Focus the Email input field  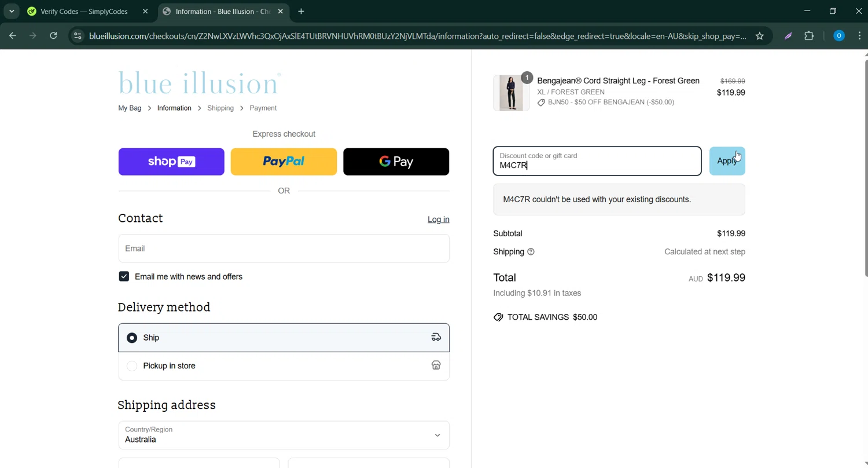pyautogui.click(x=284, y=248)
